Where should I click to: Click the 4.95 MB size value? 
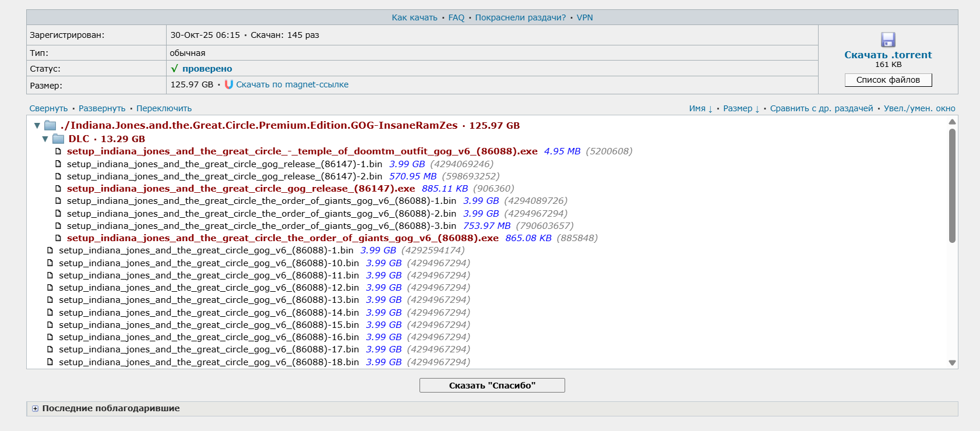coord(562,151)
